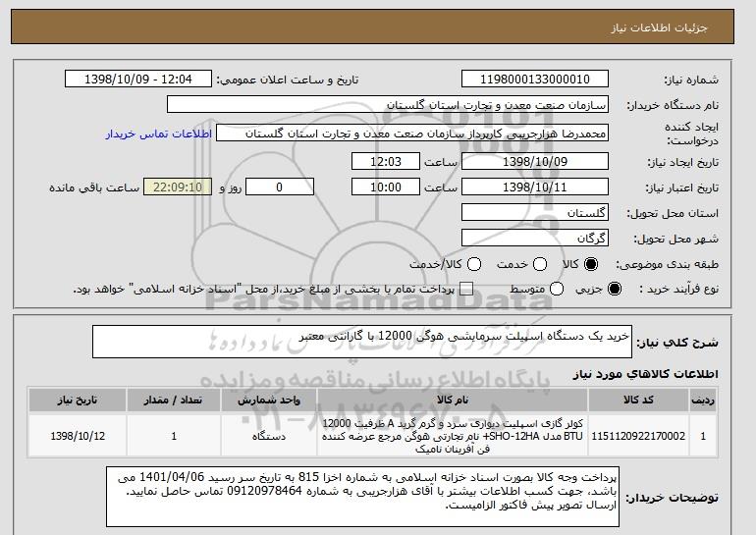Click the نام کالا column header

(453, 401)
